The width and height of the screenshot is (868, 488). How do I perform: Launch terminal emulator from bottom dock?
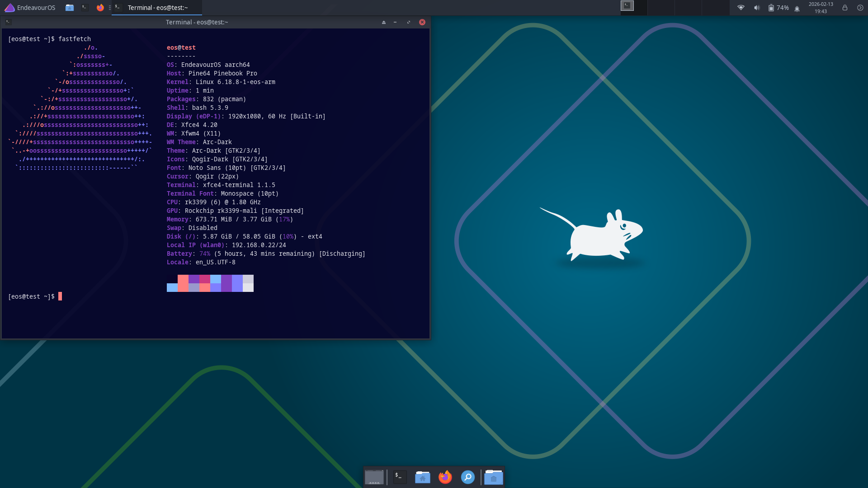(x=400, y=477)
